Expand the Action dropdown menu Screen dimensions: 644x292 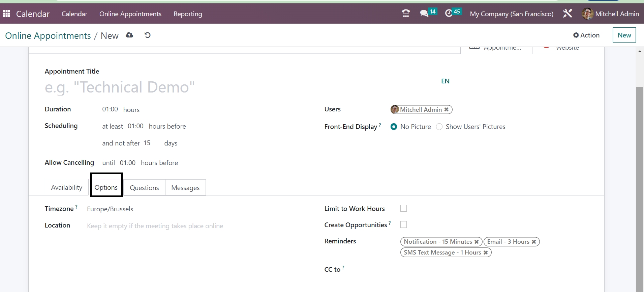click(x=586, y=35)
